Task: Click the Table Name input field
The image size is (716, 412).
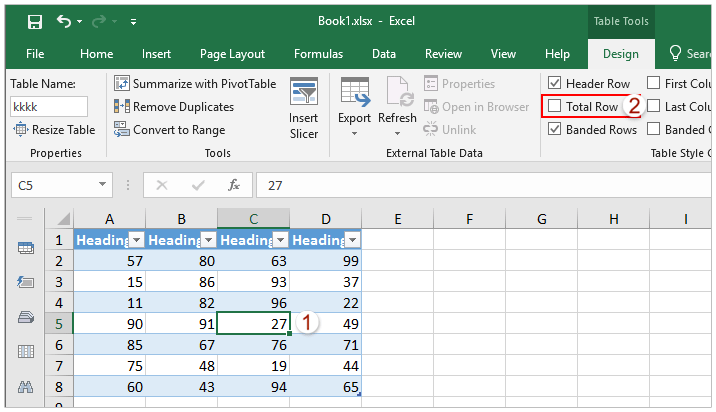Action: [x=49, y=106]
